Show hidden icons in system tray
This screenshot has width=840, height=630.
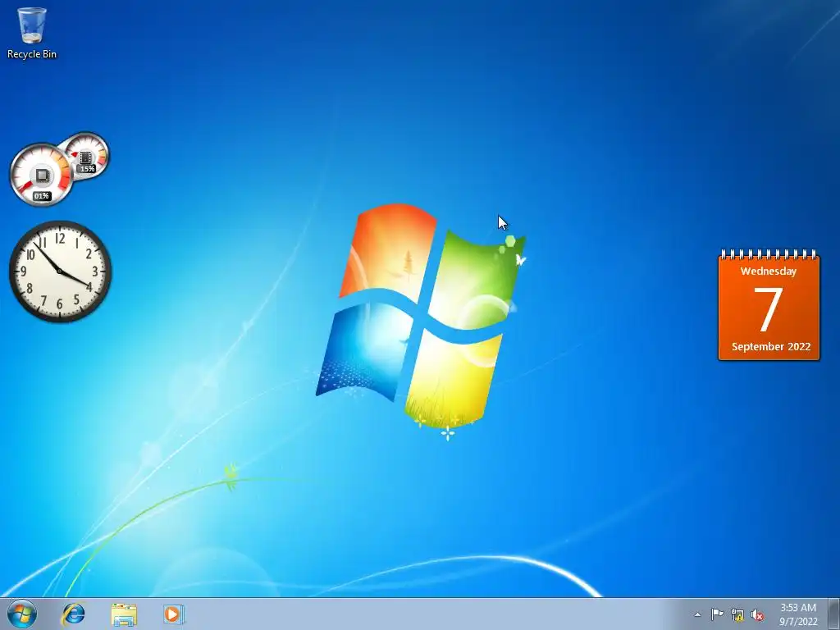point(697,614)
